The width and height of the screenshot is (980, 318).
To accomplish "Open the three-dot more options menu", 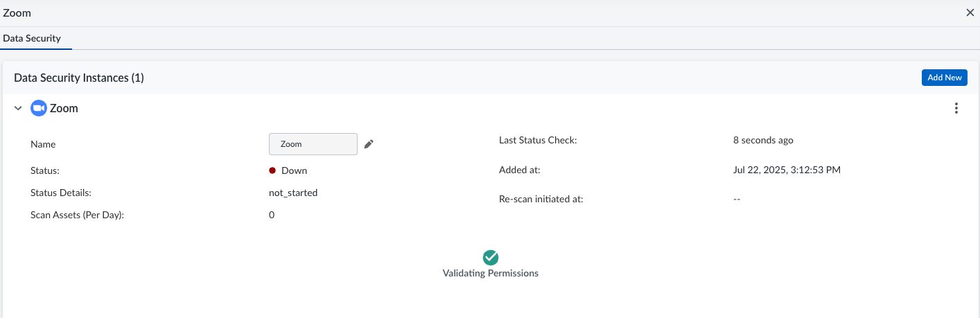I will 956,108.
